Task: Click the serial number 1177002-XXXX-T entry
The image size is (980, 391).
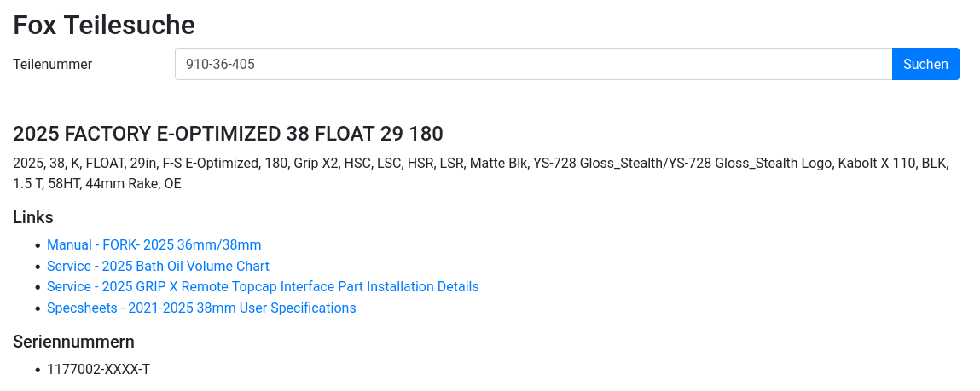Action: [x=99, y=369]
